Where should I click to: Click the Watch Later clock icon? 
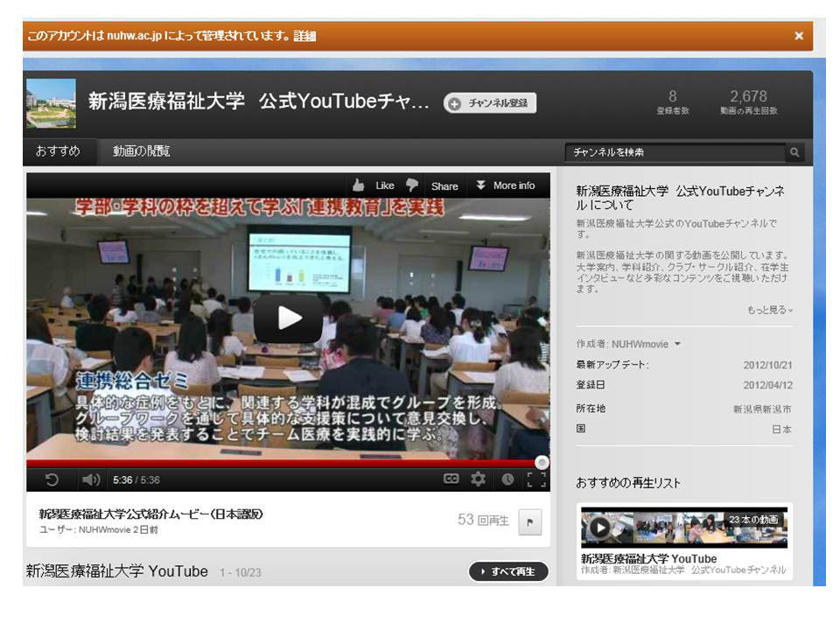507,479
